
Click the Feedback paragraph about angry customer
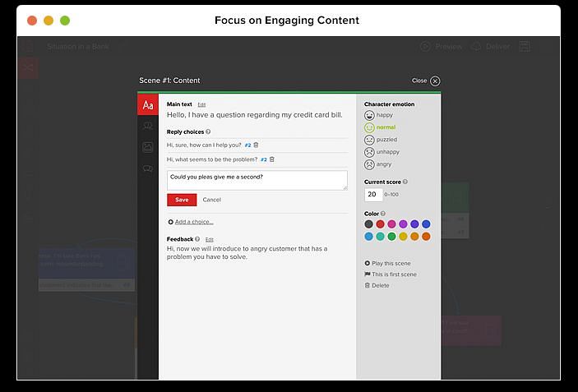247,253
